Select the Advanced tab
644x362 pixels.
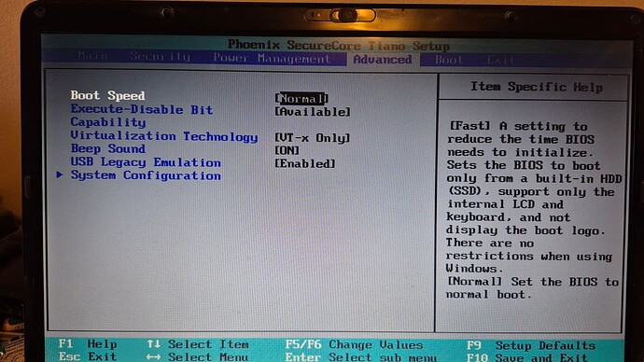point(383,60)
